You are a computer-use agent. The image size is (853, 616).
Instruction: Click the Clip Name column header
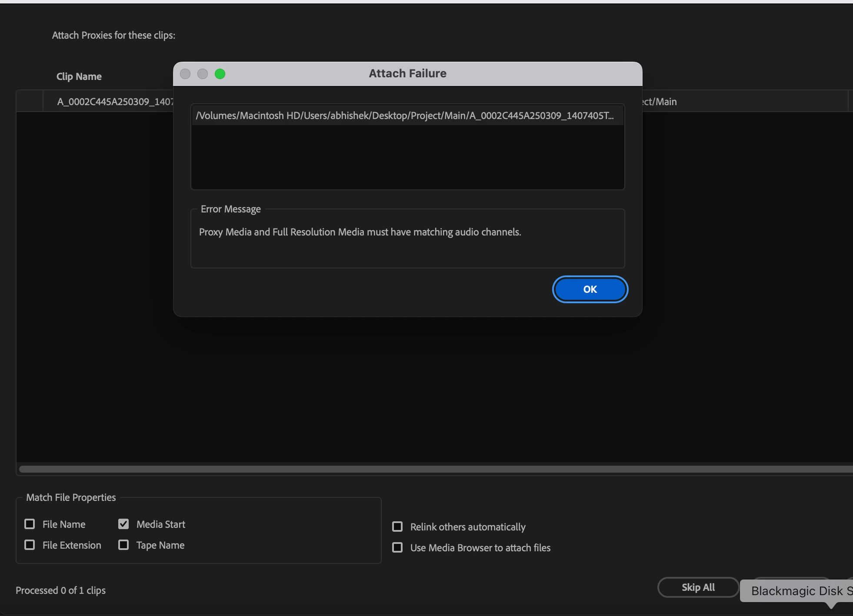coord(79,76)
